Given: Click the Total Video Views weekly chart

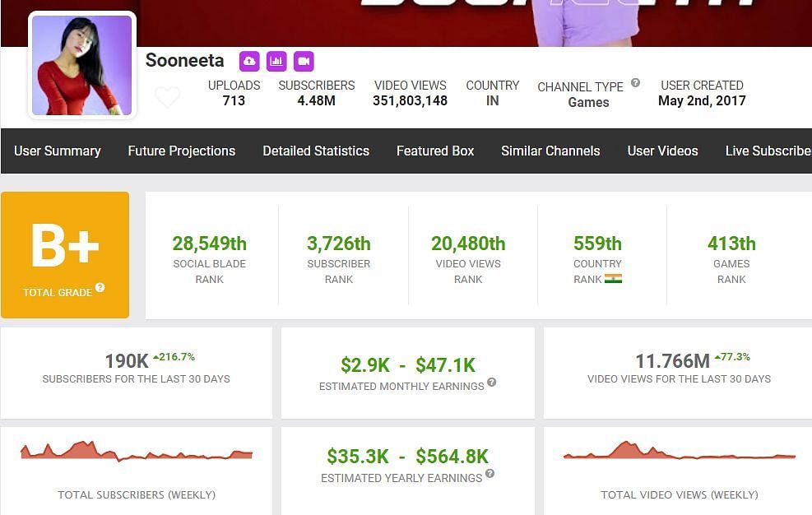Looking at the screenshot, I should click(x=679, y=452).
